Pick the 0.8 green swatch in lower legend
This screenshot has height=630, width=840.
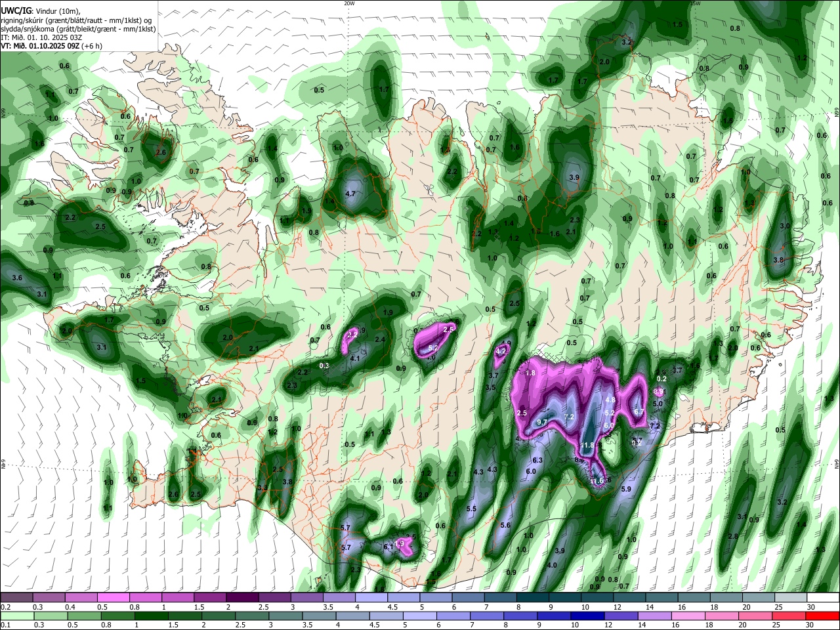117,616
